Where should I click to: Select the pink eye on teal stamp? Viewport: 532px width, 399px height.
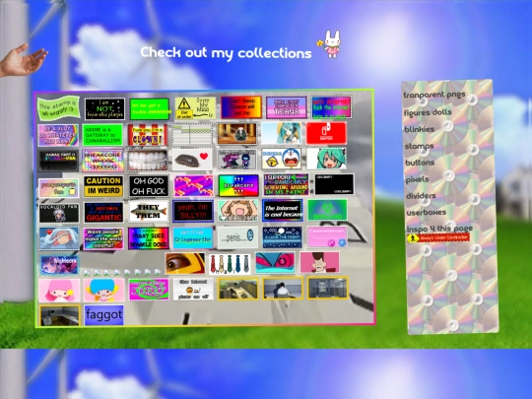pos(275,263)
